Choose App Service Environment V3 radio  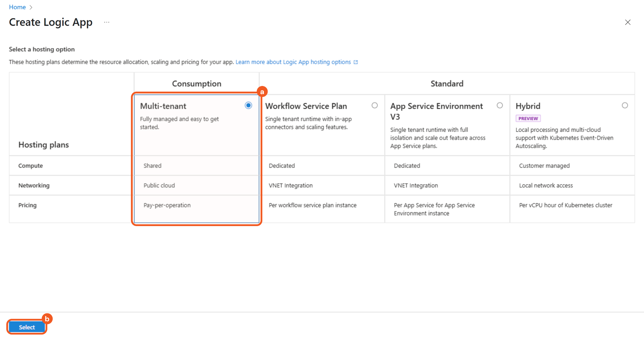(500, 105)
